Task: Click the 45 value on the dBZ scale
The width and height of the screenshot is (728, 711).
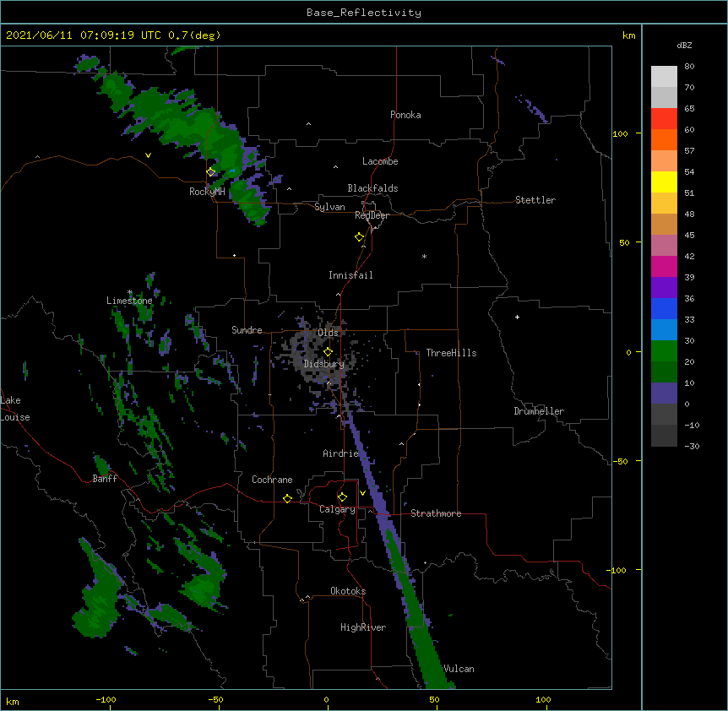Action: (x=689, y=236)
